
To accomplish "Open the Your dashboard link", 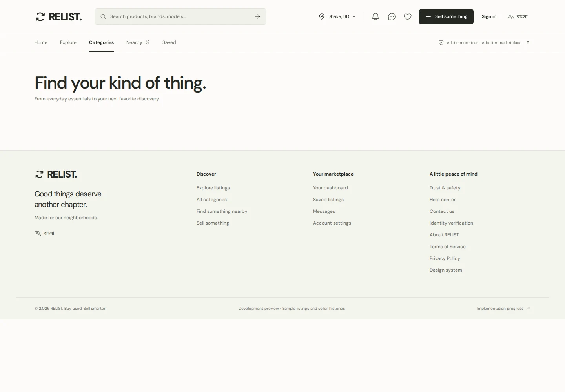I will tap(330, 188).
